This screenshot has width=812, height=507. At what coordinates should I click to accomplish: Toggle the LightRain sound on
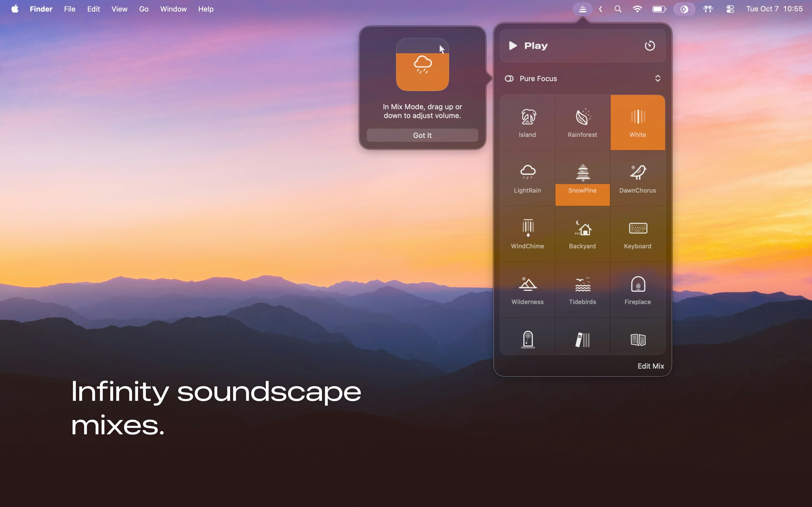(x=527, y=177)
